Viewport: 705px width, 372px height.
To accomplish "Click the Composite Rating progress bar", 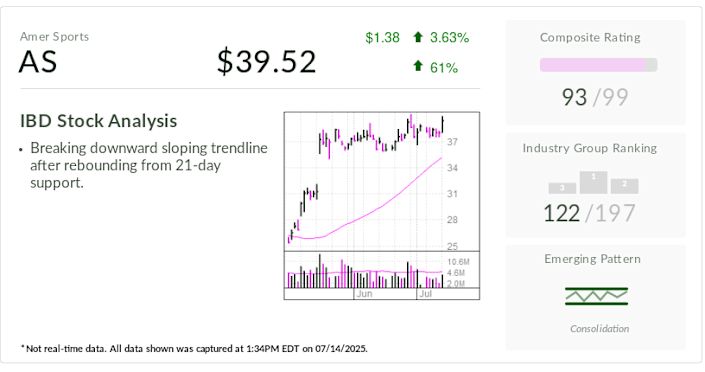I will pyautogui.click(x=598, y=65).
